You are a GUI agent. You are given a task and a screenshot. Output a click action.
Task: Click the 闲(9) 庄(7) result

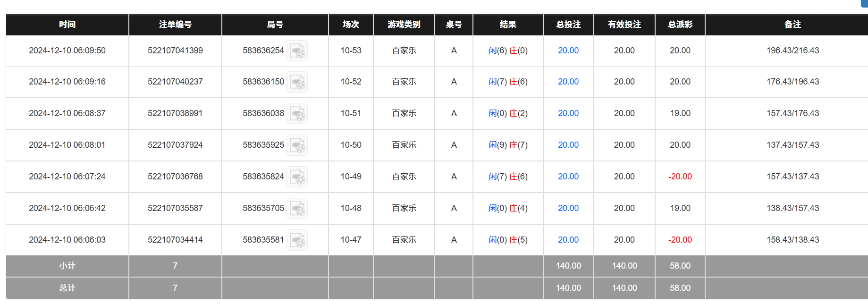[508, 145]
